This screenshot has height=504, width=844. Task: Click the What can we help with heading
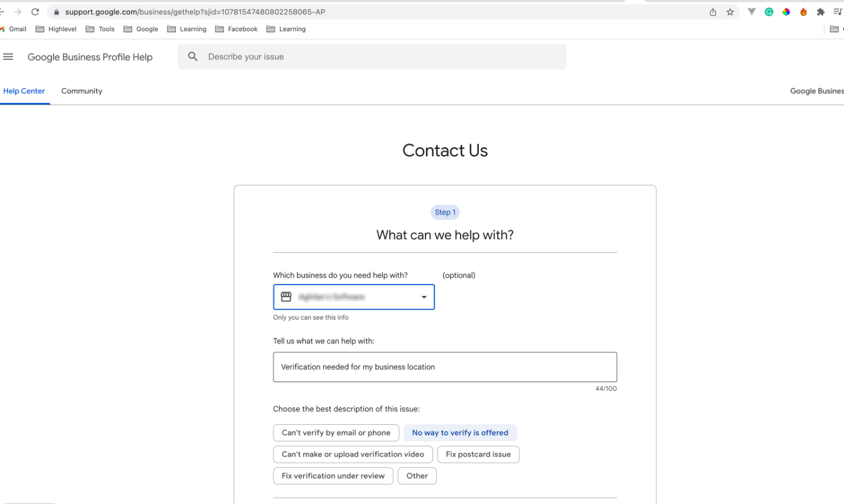[x=445, y=235]
